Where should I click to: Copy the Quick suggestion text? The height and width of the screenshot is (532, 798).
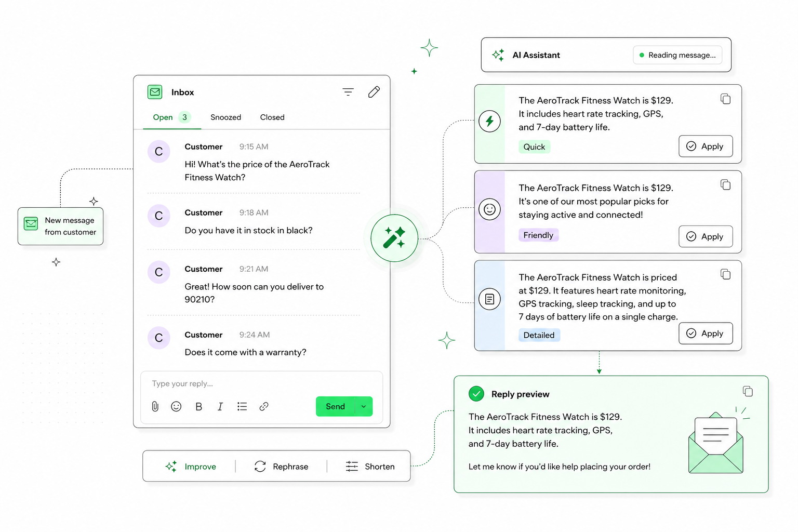click(x=726, y=99)
